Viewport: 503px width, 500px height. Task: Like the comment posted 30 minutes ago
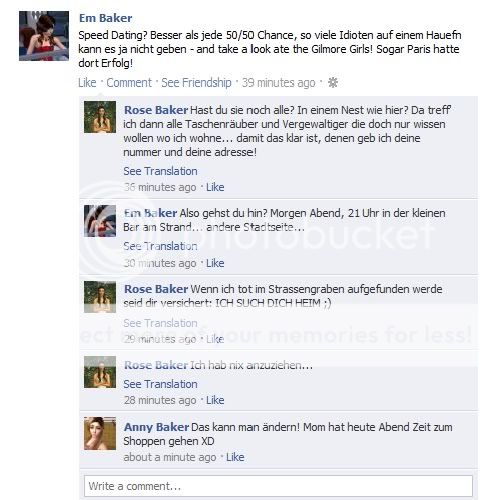[215, 263]
